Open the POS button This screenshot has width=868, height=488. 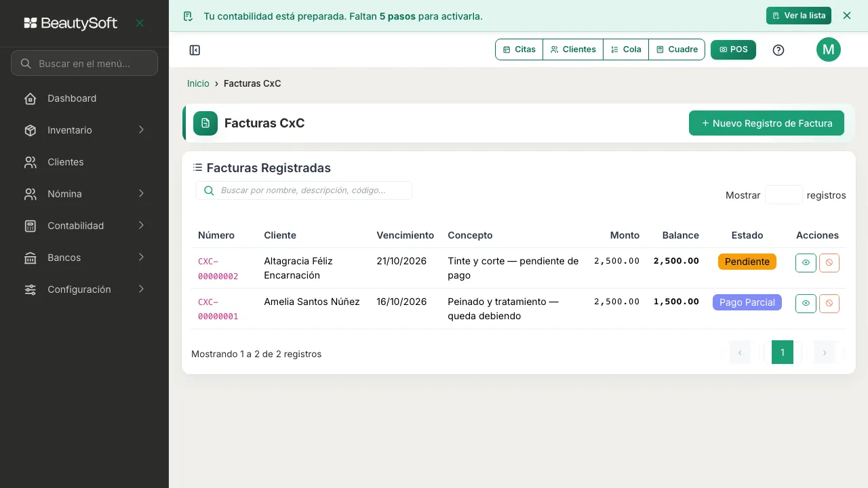pos(733,49)
